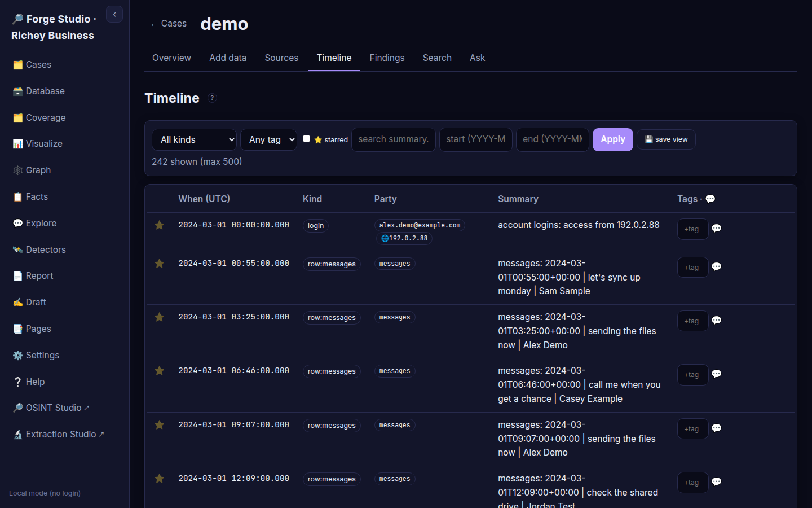
Task: Click the save view button
Action: (666, 139)
